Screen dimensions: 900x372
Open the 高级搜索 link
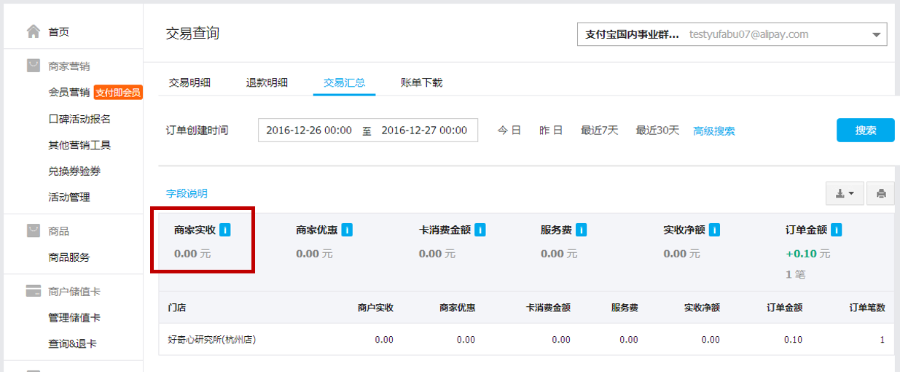pos(714,131)
